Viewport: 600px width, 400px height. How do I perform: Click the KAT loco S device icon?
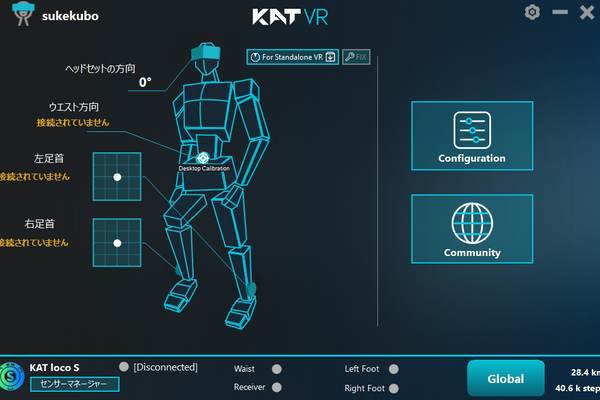(11, 377)
